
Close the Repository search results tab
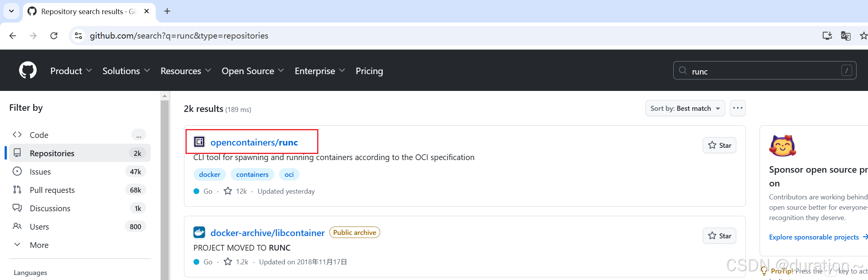[x=146, y=11]
